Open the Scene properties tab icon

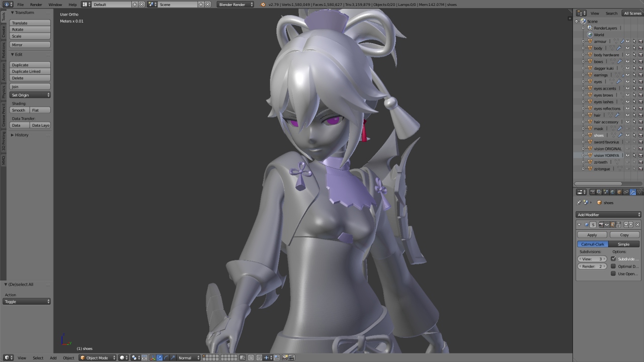(x=606, y=192)
